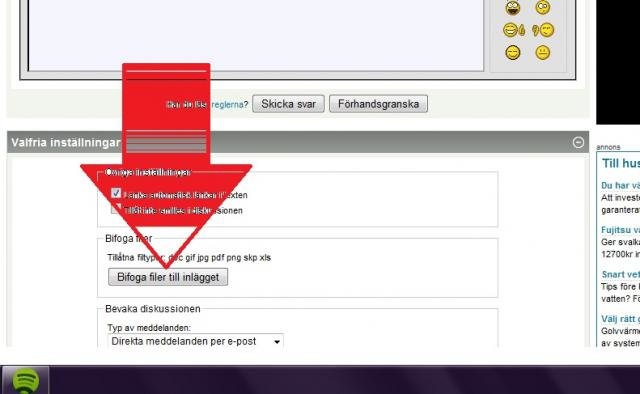Image resolution: width=640 pixels, height=394 pixels.
Task: Open the 'Fujitsu' ad link
Action: pyautogui.click(x=620, y=230)
